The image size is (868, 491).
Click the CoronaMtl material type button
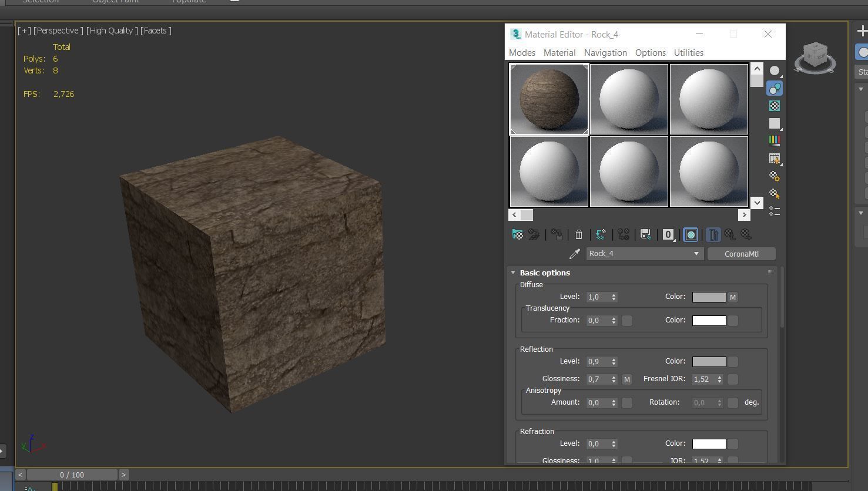pyautogui.click(x=741, y=254)
